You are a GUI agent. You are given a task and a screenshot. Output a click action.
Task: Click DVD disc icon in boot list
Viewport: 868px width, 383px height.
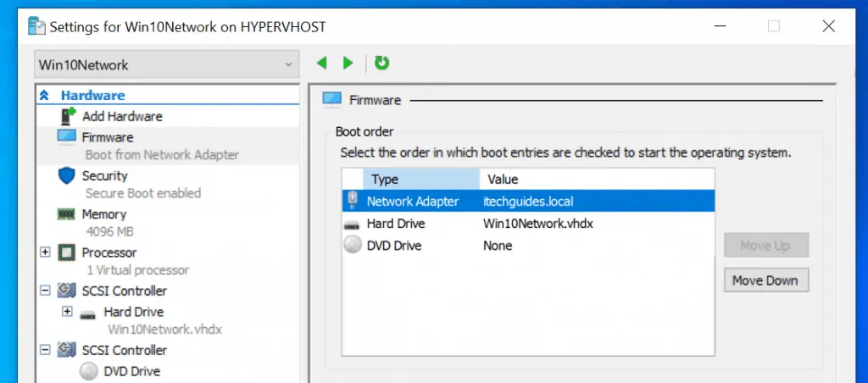tap(353, 245)
